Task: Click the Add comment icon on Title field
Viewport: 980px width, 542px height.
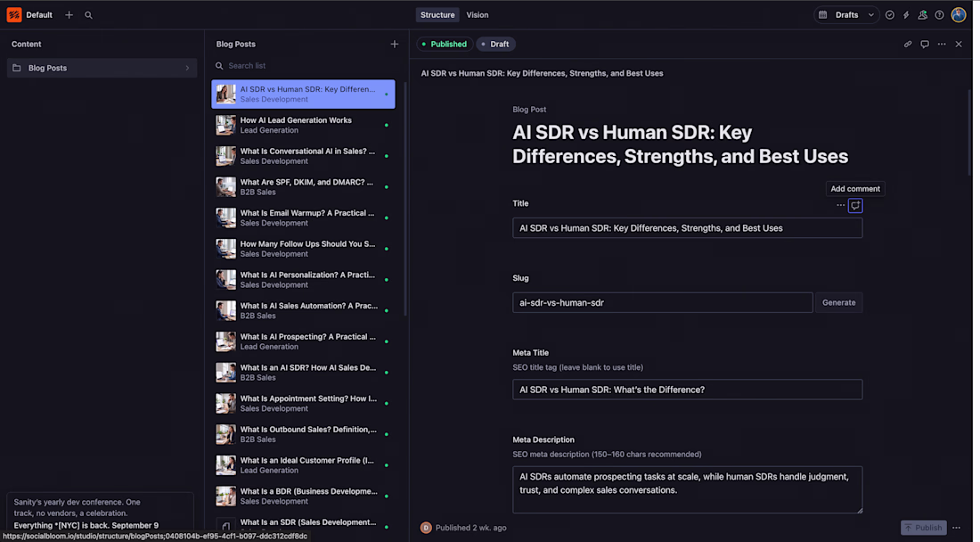Action: 855,206
